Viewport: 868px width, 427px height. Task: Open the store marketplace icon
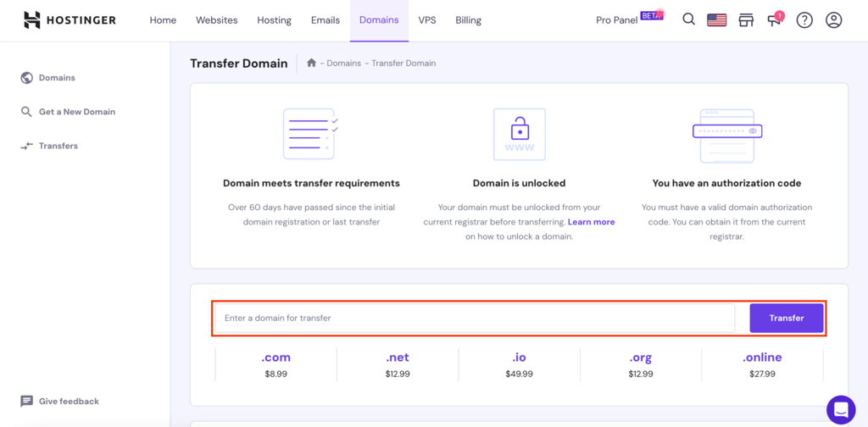tap(746, 20)
